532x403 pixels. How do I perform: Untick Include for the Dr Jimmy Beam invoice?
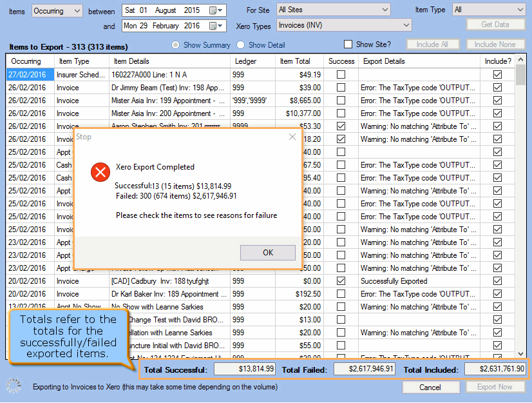pos(497,87)
